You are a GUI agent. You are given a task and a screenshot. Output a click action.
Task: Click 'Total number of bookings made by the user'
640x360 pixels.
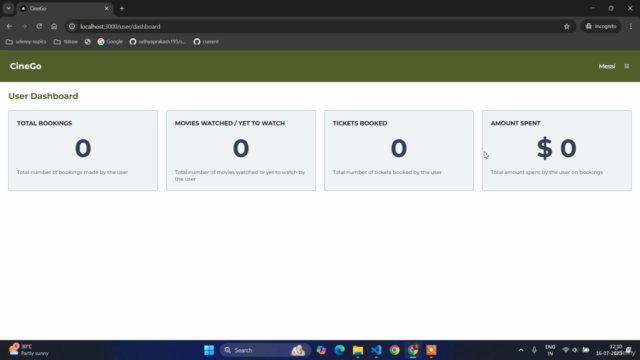click(x=72, y=172)
